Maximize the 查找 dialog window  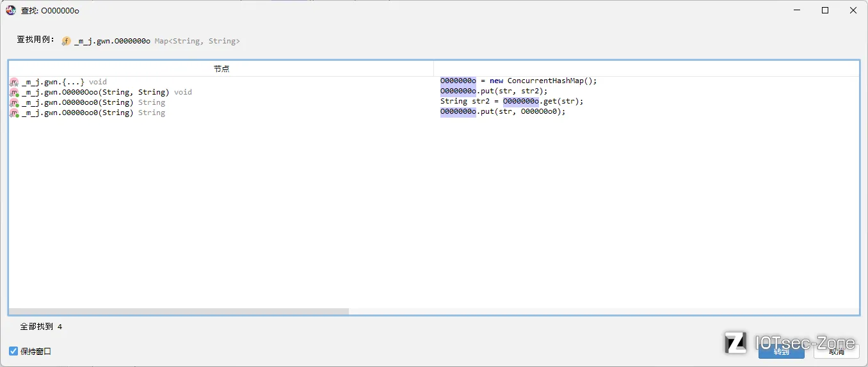click(825, 10)
